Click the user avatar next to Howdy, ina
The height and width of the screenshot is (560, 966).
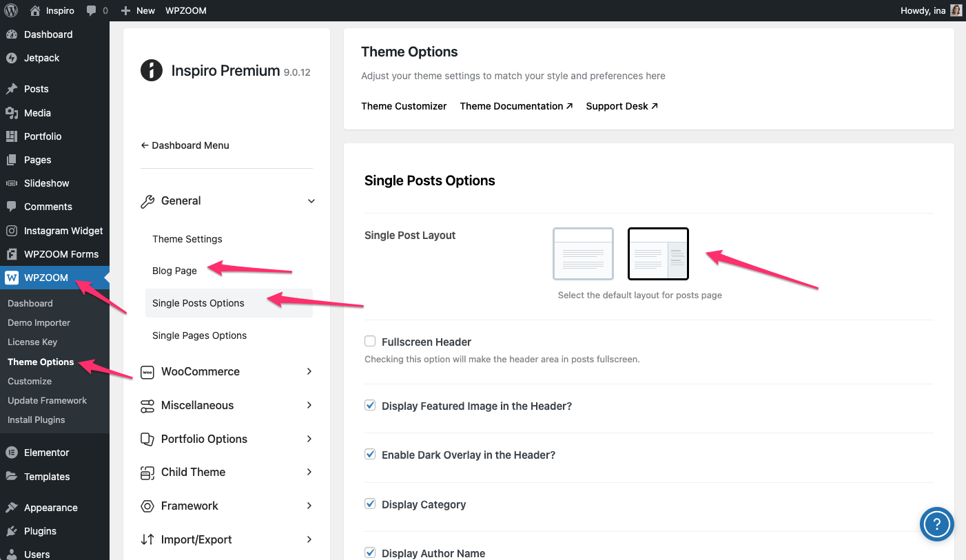click(956, 10)
